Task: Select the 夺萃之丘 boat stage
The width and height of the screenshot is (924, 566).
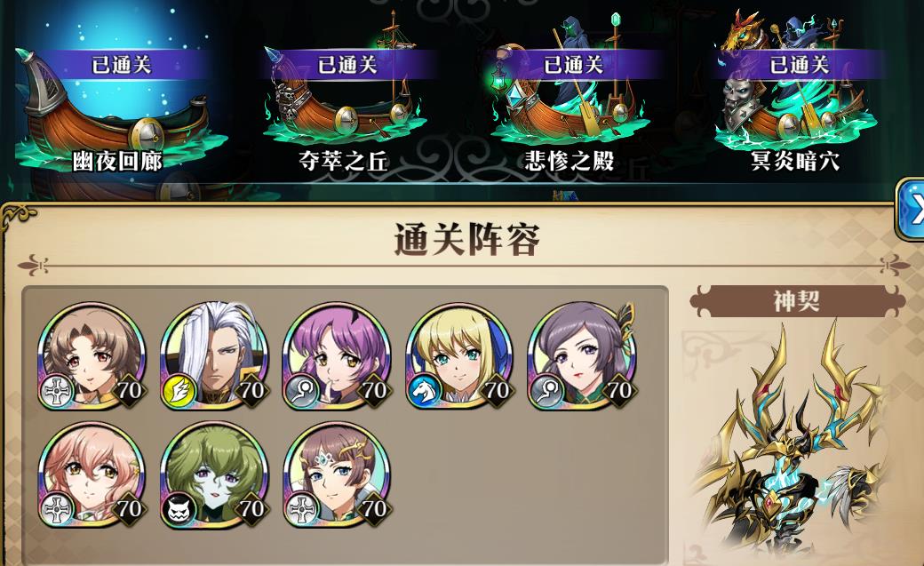Action: coord(345,94)
